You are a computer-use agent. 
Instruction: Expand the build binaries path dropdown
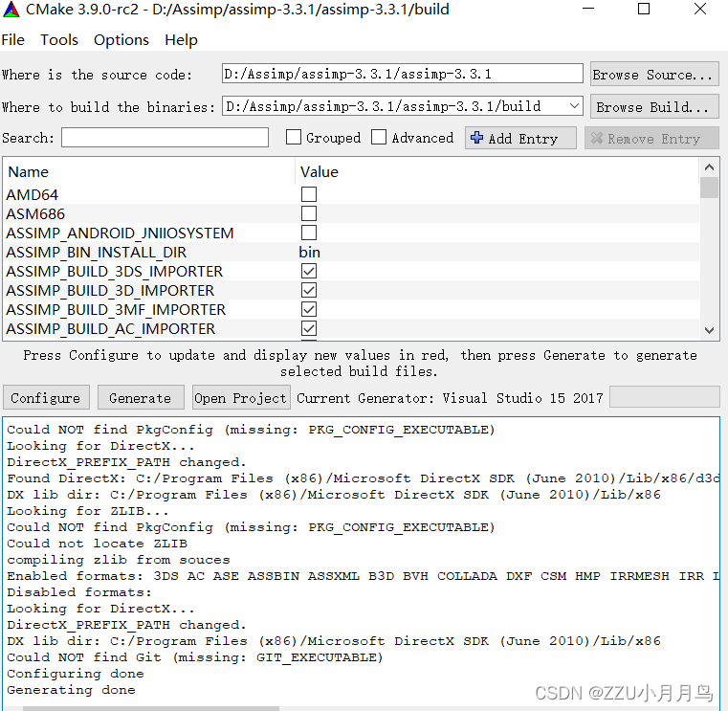[574, 106]
